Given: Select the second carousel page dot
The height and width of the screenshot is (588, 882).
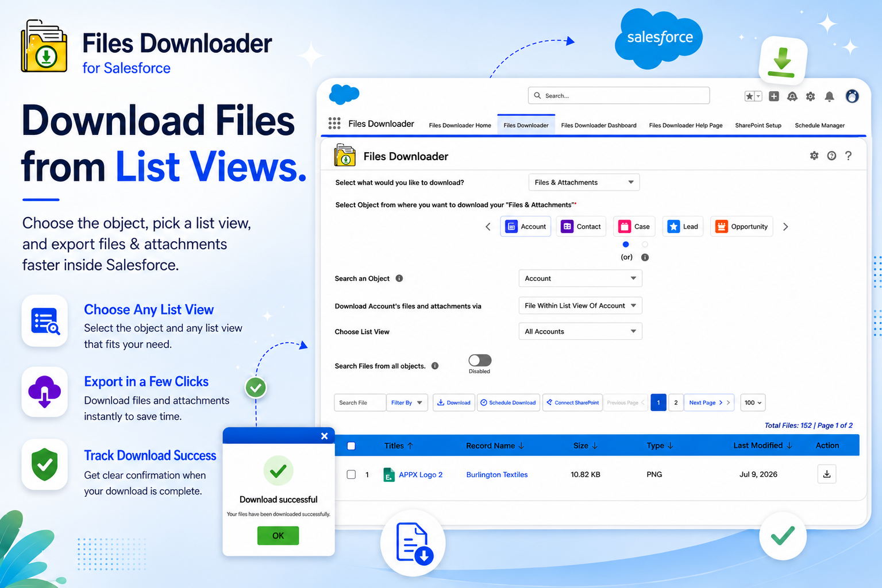Looking at the screenshot, I should [x=645, y=245].
